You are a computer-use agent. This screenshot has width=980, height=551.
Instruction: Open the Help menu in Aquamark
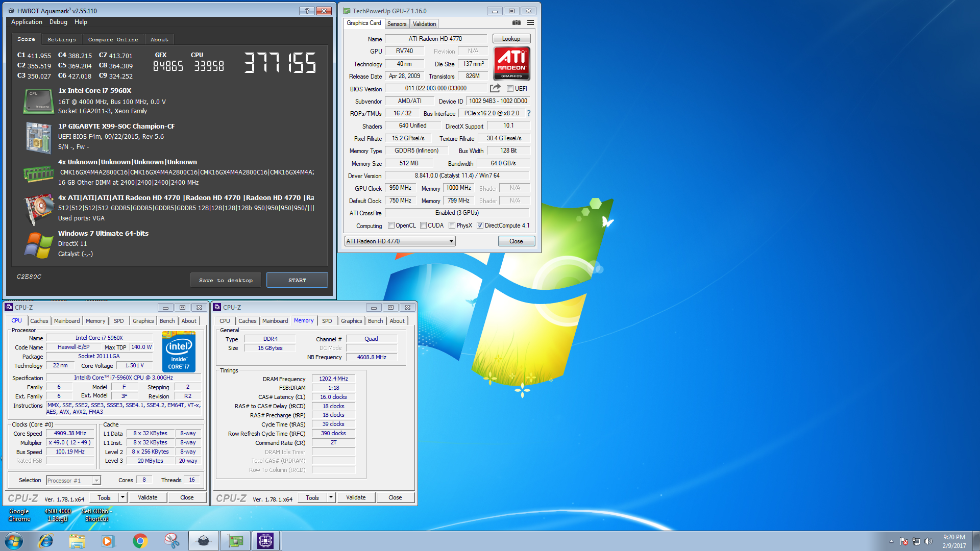pyautogui.click(x=81, y=22)
